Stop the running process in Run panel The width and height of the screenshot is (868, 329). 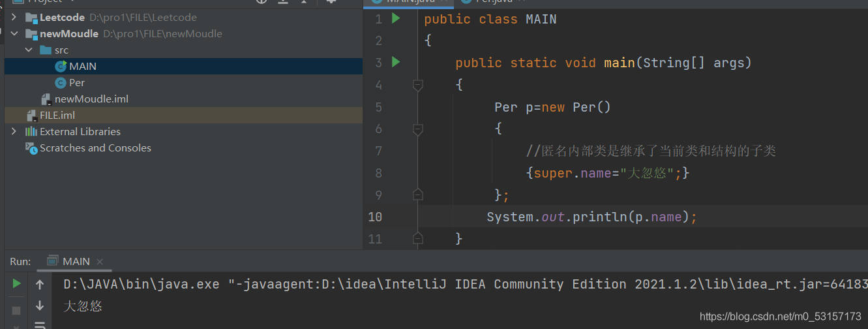click(17, 310)
